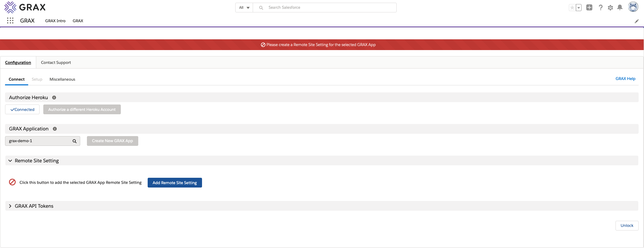Click the search magnifier in GRAX Application field
The height and width of the screenshot is (248, 644).
pos(75,141)
